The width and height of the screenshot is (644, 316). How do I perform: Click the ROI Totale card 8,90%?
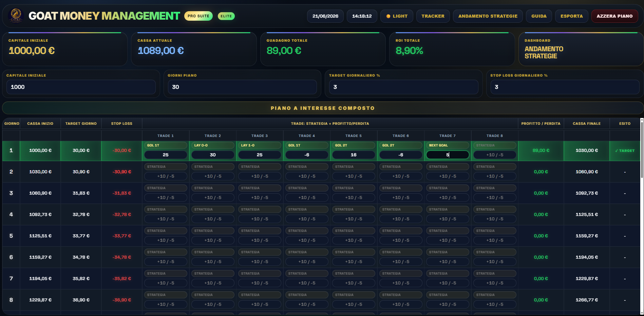pos(452,49)
